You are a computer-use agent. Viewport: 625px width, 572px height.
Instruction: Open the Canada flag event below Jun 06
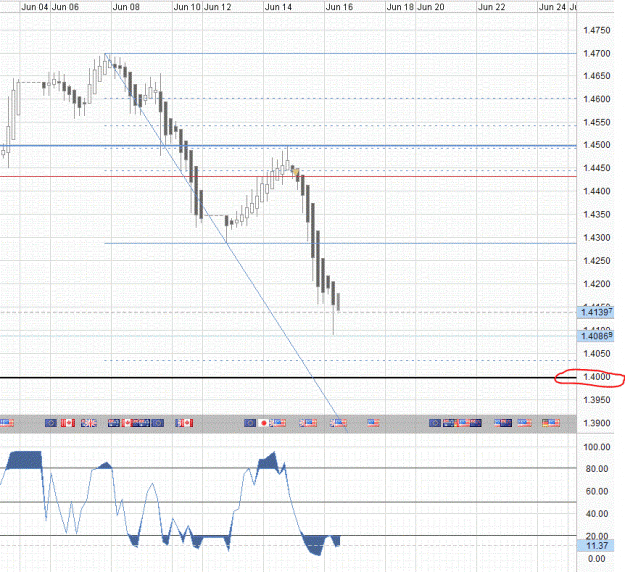[x=68, y=423]
